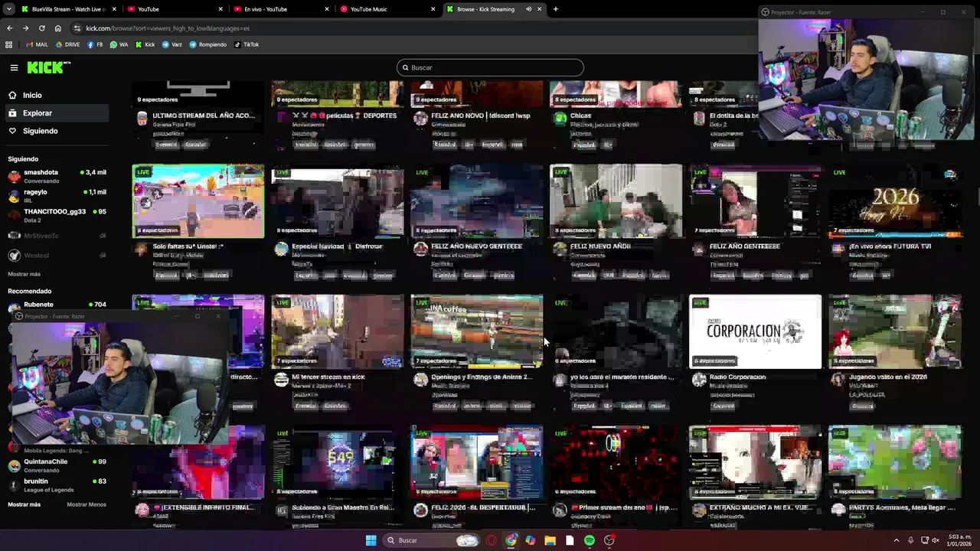Click the browser forward arrow
This screenshot has width=980, height=551.
coord(25,28)
